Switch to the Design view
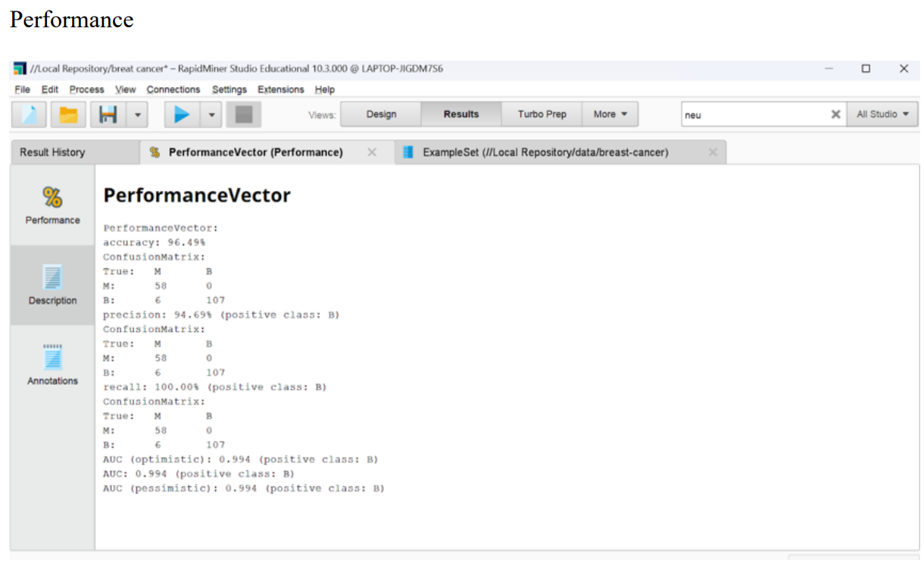Image resolution: width=924 pixels, height=563 pixels. click(381, 114)
